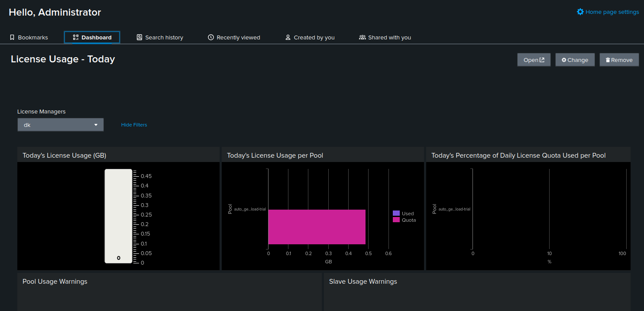Image resolution: width=644 pixels, height=311 pixels.
Task: Click the magenta bar for auto_ge...load-trial pool
Action: [x=317, y=227]
